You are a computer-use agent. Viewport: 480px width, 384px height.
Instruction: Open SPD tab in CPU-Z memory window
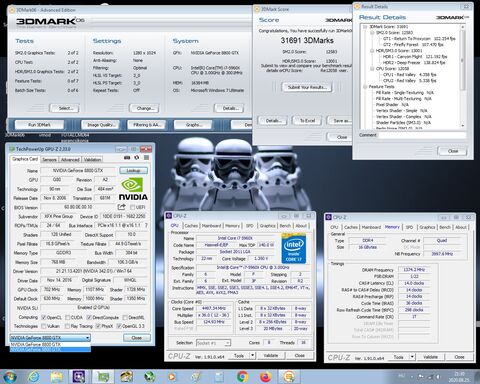tap(409, 227)
